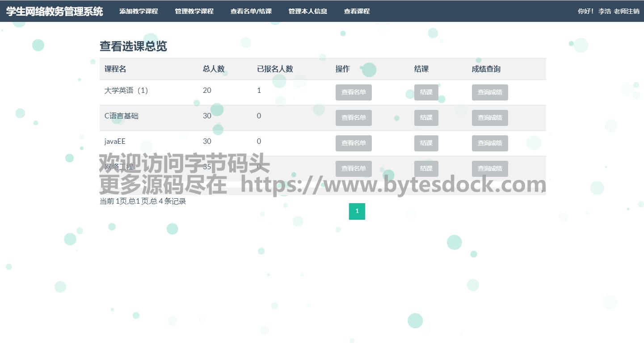Open 查询成绩 for C语言基础
This screenshot has height=347, width=644.
pyautogui.click(x=490, y=118)
